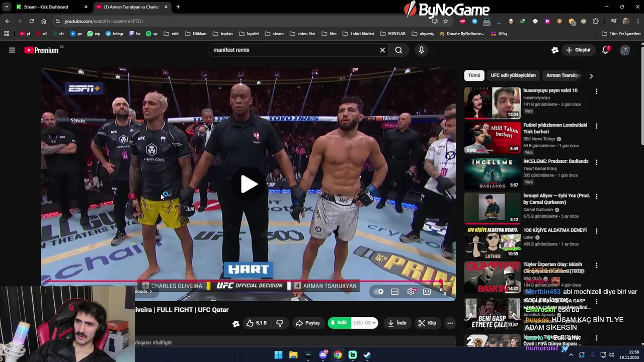Image resolution: width=644 pixels, height=362 pixels.
Task: Open the 'Tüm Yer İşaretleri' bookmarks folder
Action: [621, 34]
